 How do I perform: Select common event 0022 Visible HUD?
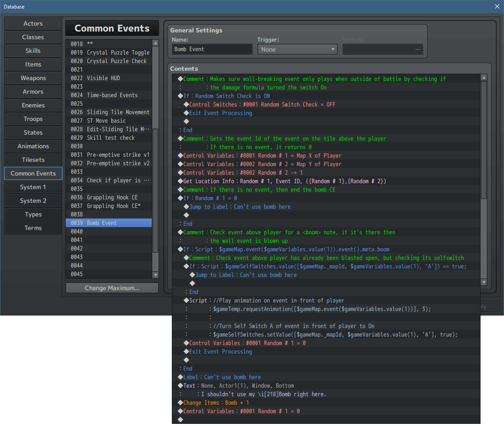tap(109, 78)
